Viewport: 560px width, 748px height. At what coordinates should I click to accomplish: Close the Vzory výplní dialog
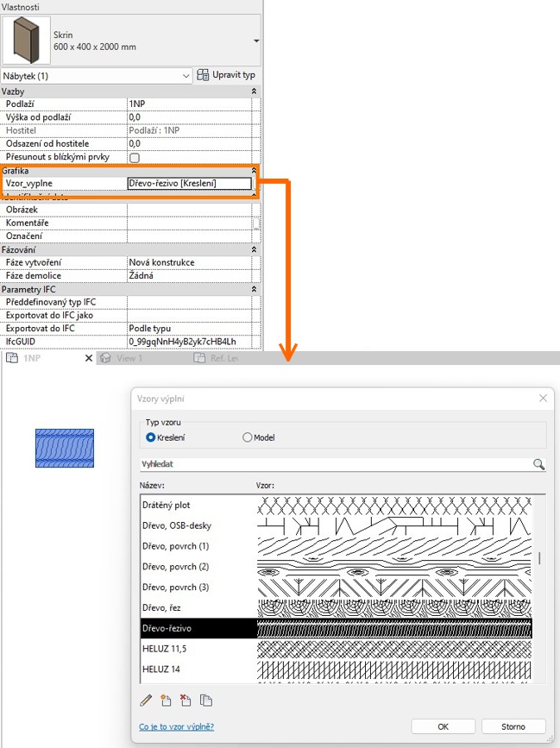point(543,399)
